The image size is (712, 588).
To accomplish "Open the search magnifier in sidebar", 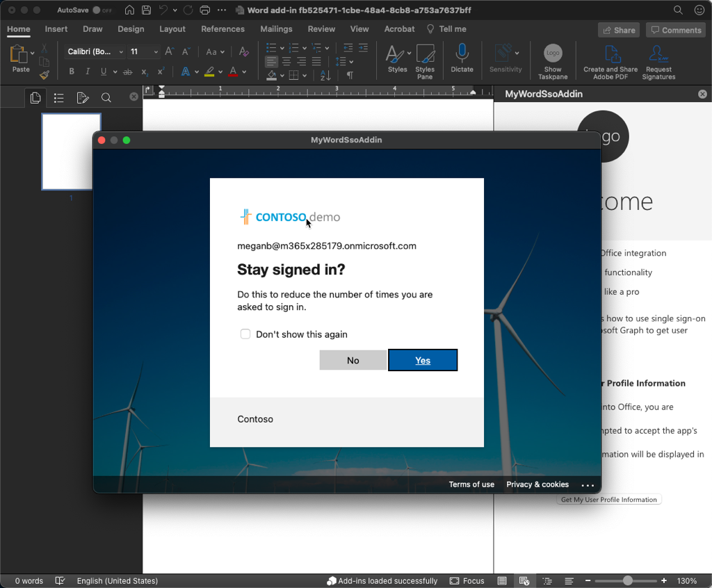I will (x=106, y=97).
